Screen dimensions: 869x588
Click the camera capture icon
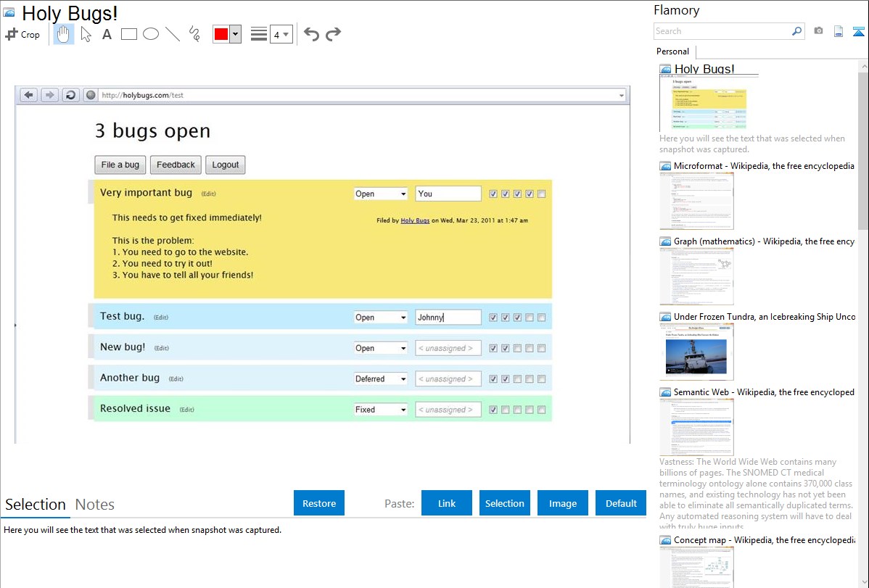pos(818,31)
